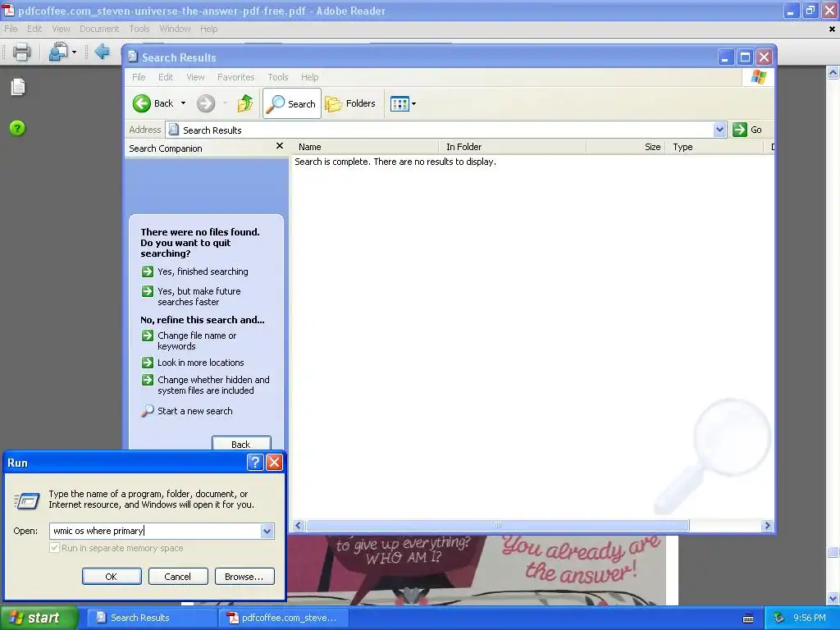Screen dimensions: 840x630
Task: Switch to Search Results taskbar button
Action: coord(151,619)
